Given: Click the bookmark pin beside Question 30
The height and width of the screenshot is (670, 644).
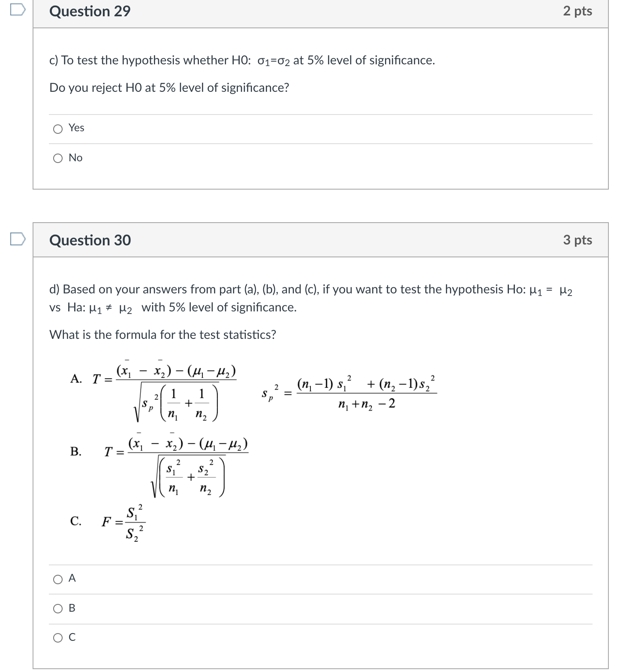Looking at the screenshot, I should 18,239.
